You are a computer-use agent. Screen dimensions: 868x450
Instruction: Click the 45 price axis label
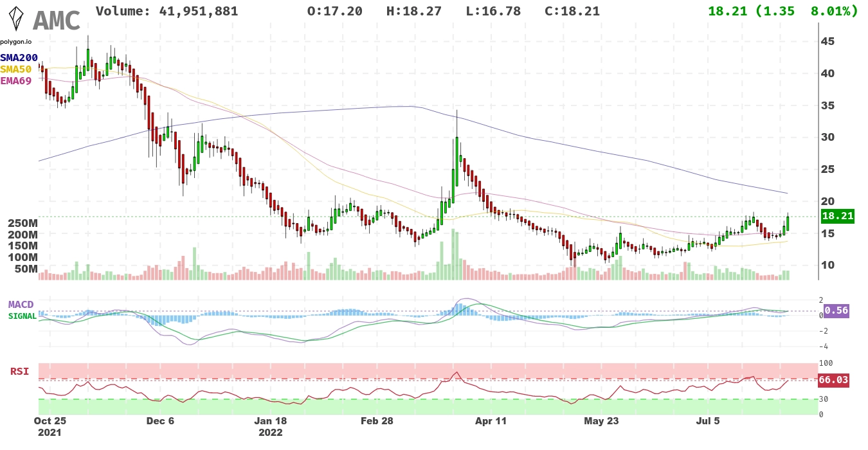click(x=828, y=41)
